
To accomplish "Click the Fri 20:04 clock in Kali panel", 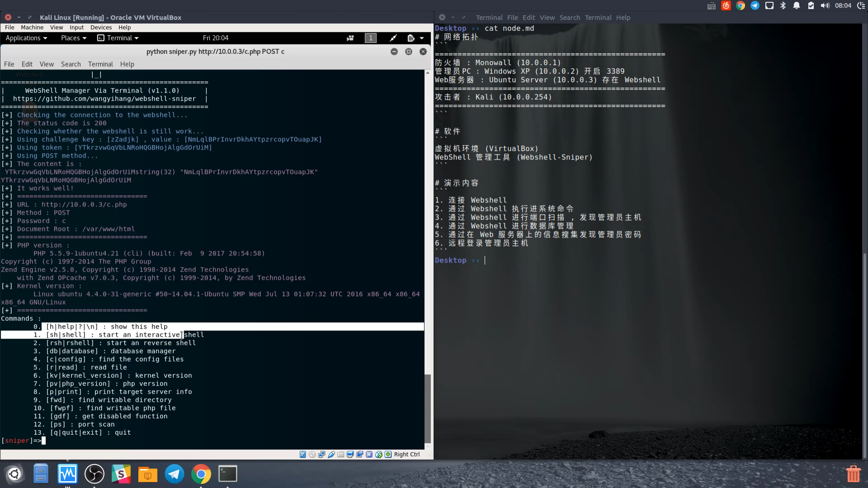I will (215, 38).
